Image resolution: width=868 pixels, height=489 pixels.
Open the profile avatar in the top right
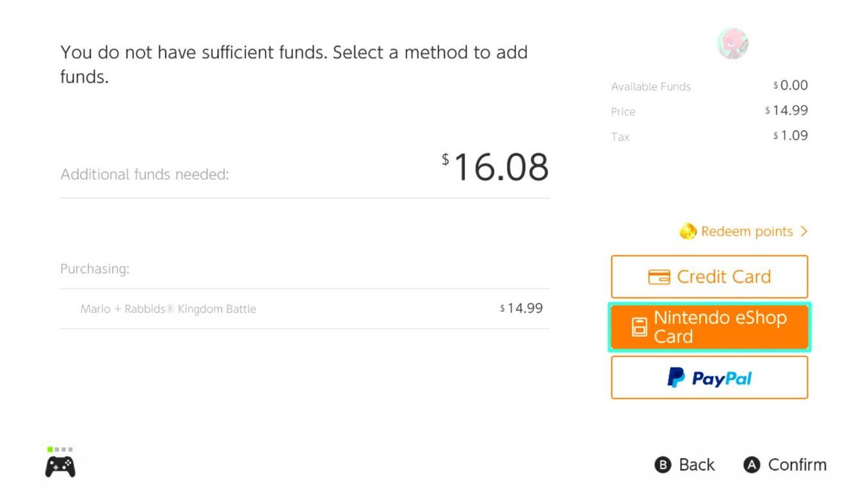pyautogui.click(x=733, y=43)
